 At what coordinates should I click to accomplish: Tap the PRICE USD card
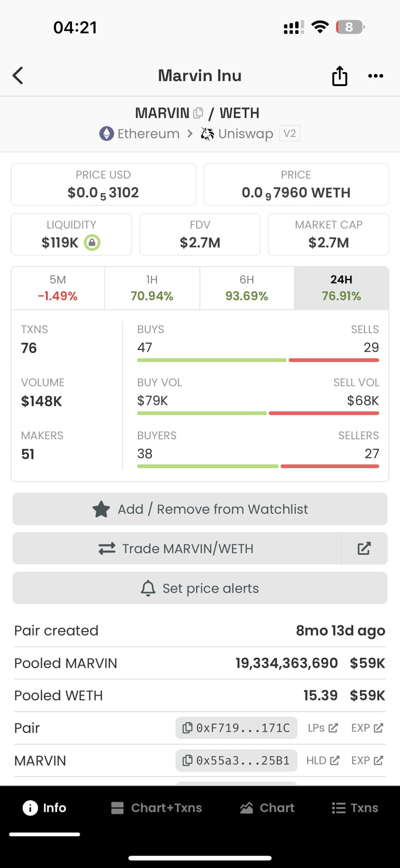pos(103,185)
